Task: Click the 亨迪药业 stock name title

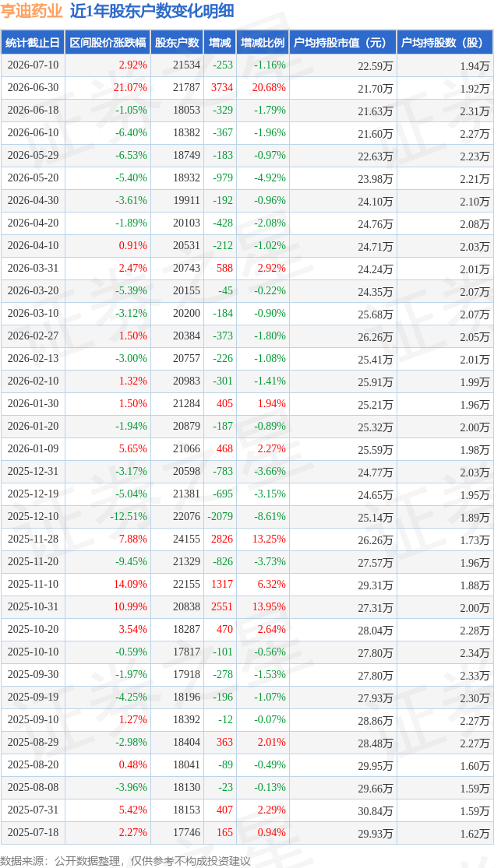Action: click(32, 11)
